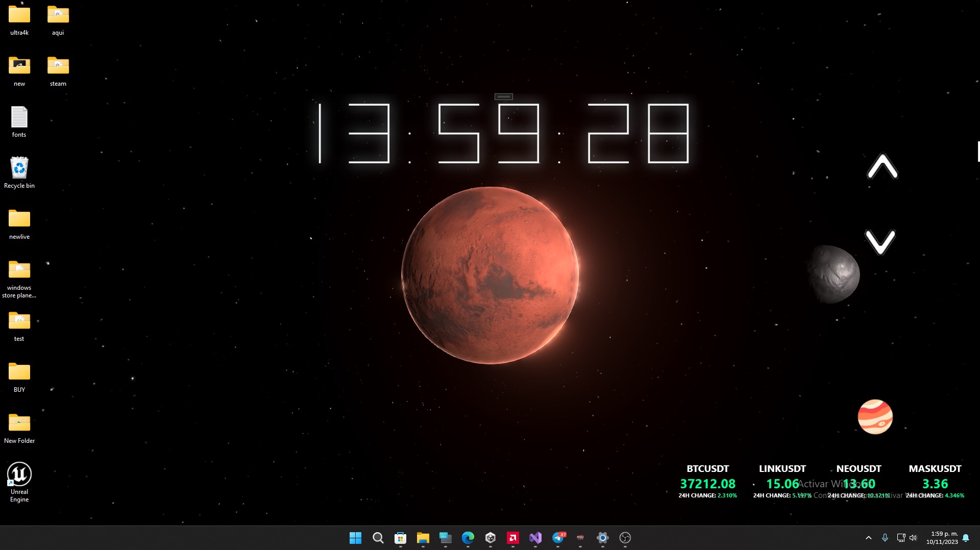Select the test folder

pos(19,327)
